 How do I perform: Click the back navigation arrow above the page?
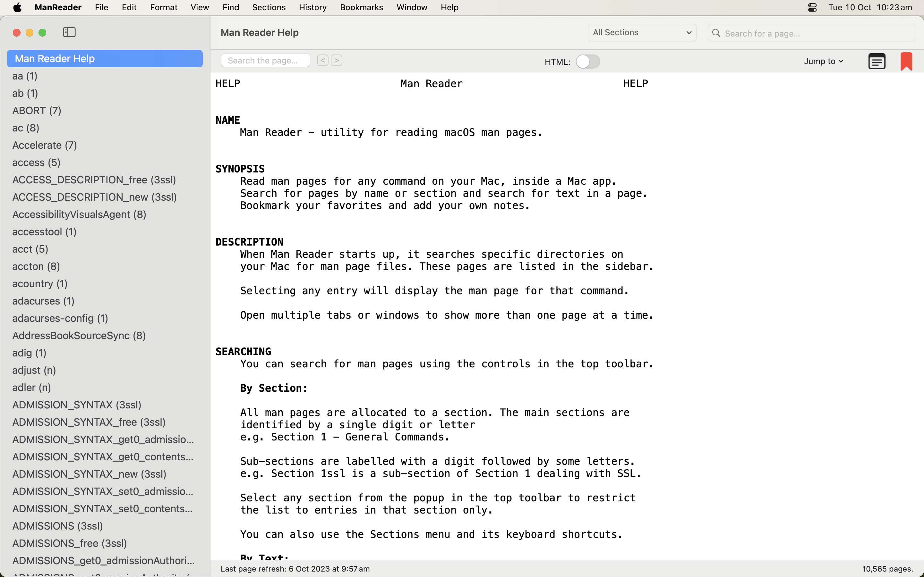click(323, 60)
